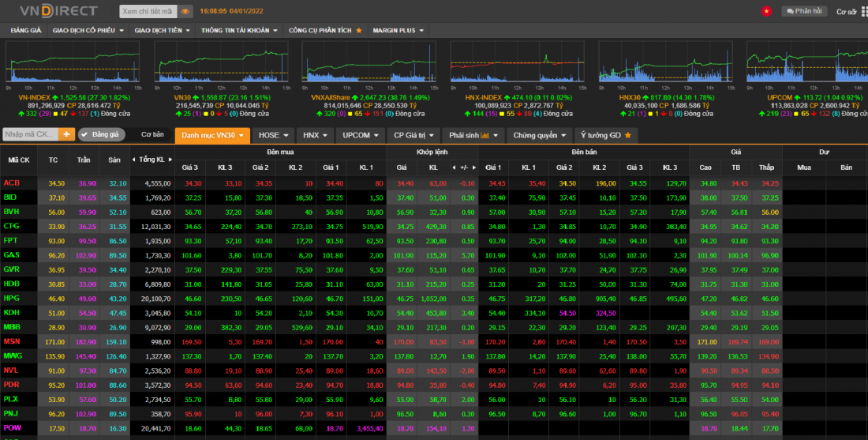
Task: Open the HOSE dropdown tab
Action: [x=274, y=135]
